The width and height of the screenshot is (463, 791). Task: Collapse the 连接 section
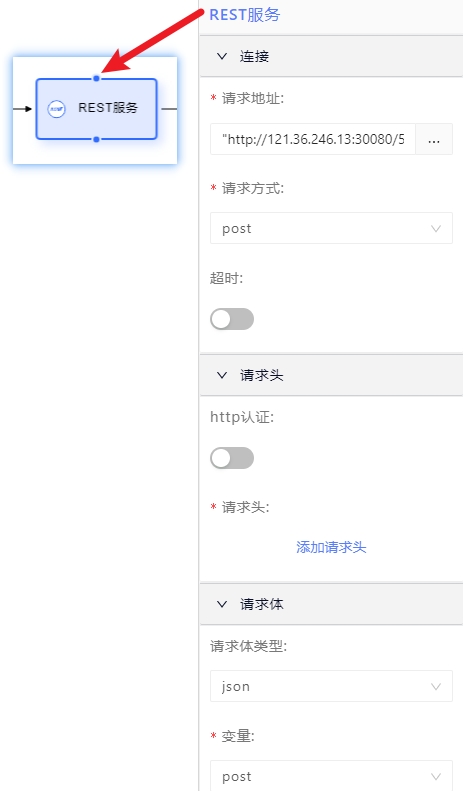point(222,56)
